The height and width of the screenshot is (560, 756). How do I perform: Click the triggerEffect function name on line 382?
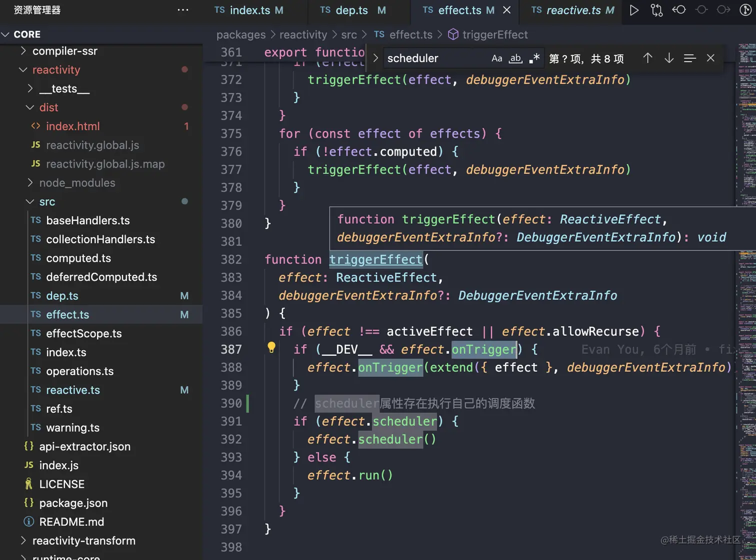[376, 259]
